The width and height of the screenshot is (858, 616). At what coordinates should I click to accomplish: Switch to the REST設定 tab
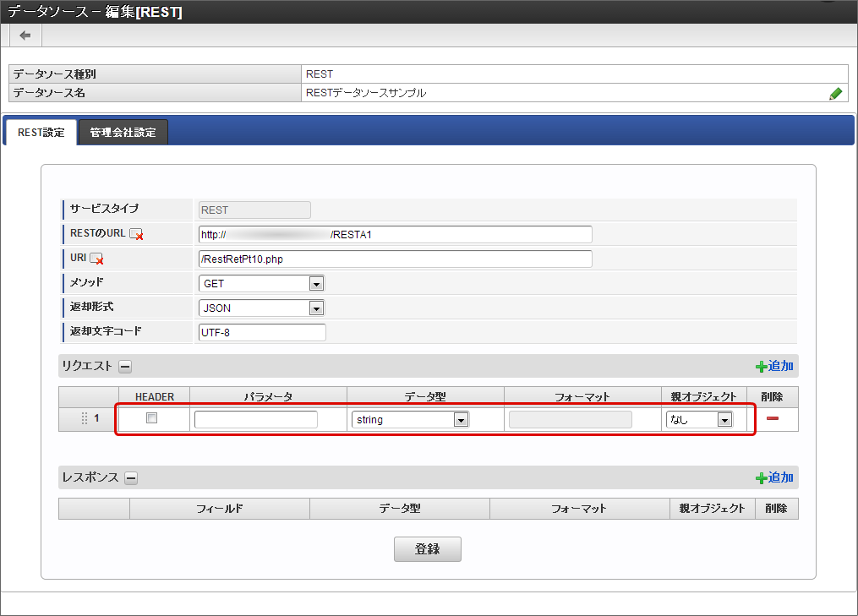click(41, 133)
